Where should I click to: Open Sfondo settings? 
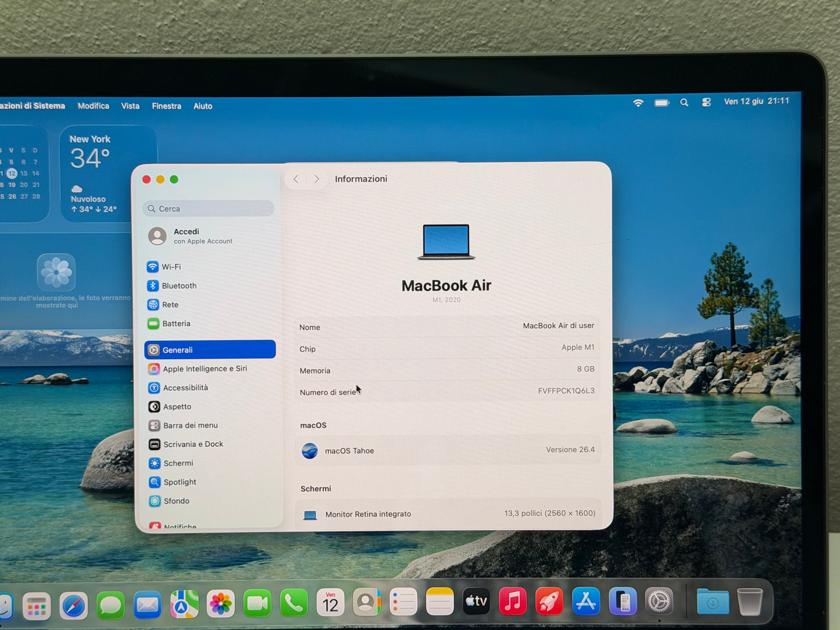210,501
